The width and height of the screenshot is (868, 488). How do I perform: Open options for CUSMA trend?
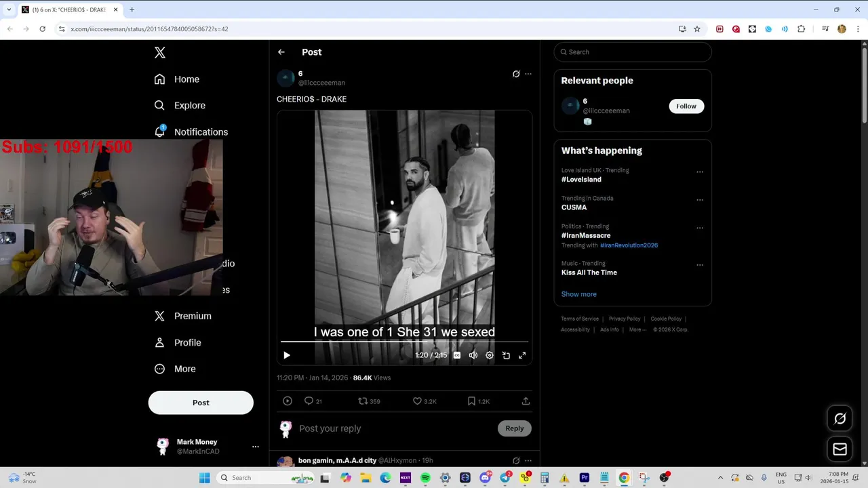[700, 200]
